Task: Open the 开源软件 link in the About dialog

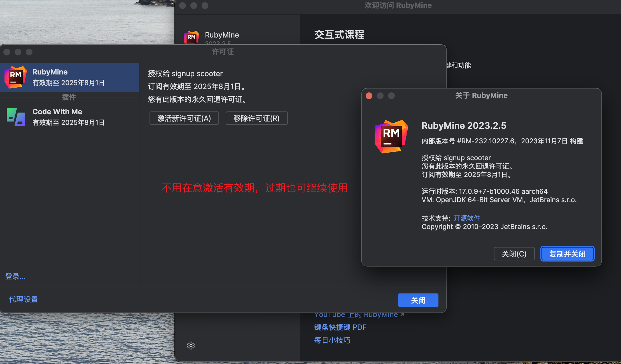Action: coord(467,218)
